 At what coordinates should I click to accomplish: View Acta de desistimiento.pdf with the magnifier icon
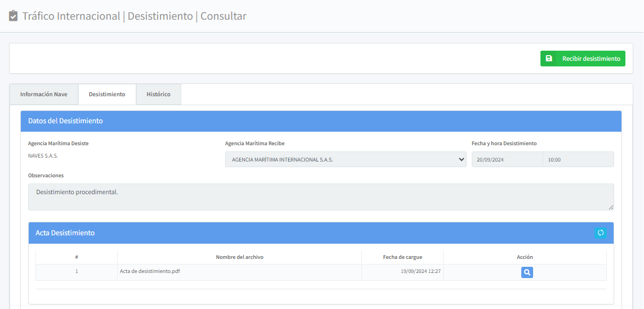(x=527, y=272)
